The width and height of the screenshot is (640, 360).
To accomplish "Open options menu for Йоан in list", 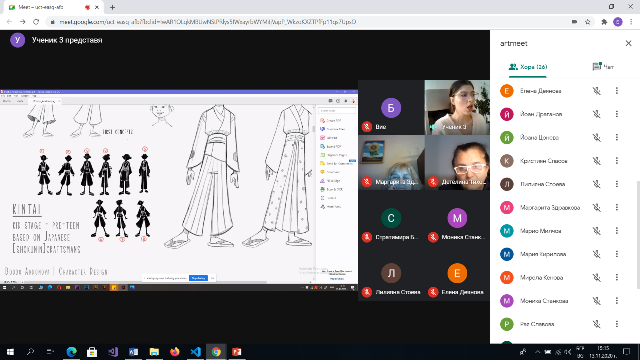I will point(617,114).
